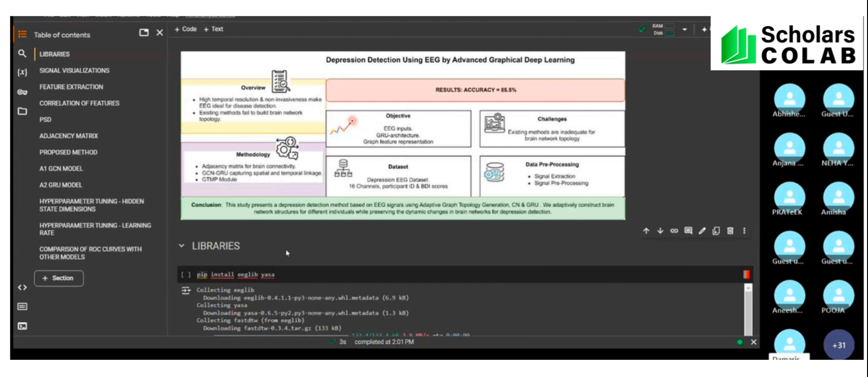Click the delete cell trash icon
The image size is (868, 377).
pyautogui.click(x=730, y=231)
